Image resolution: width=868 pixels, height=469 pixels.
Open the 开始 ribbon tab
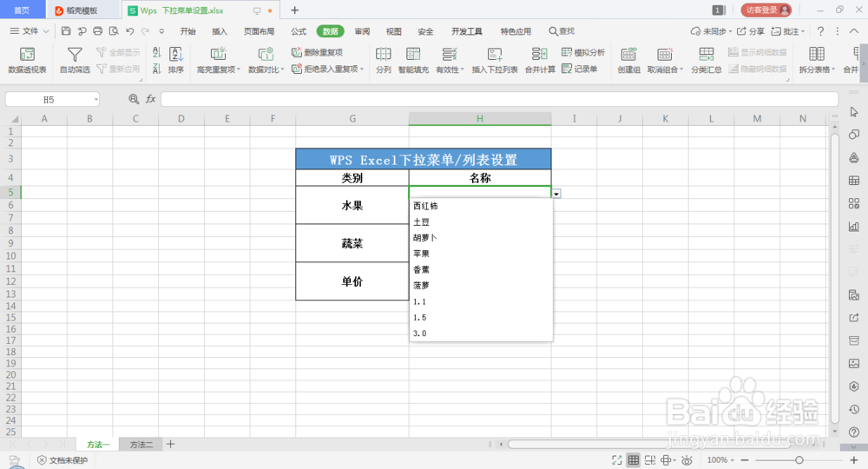[187, 31]
